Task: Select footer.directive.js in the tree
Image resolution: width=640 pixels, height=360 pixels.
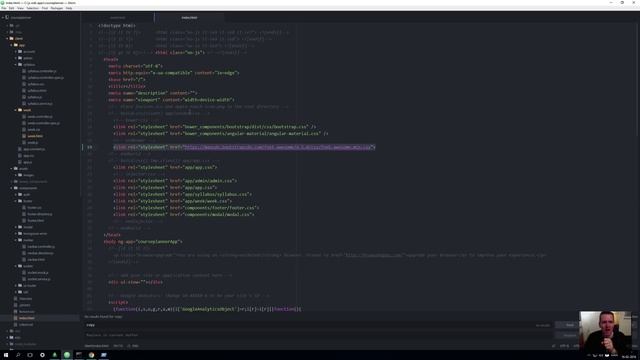Action: (40, 214)
